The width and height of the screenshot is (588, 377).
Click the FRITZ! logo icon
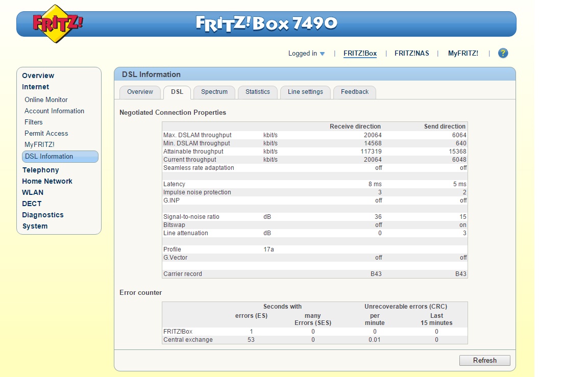pos(57,23)
